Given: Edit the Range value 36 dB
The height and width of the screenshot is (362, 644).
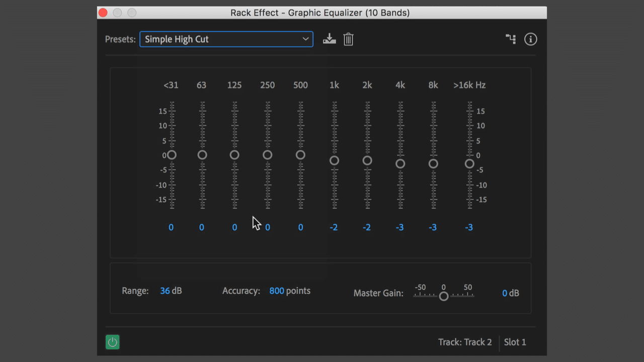Looking at the screenshot, I should (171, 291).
